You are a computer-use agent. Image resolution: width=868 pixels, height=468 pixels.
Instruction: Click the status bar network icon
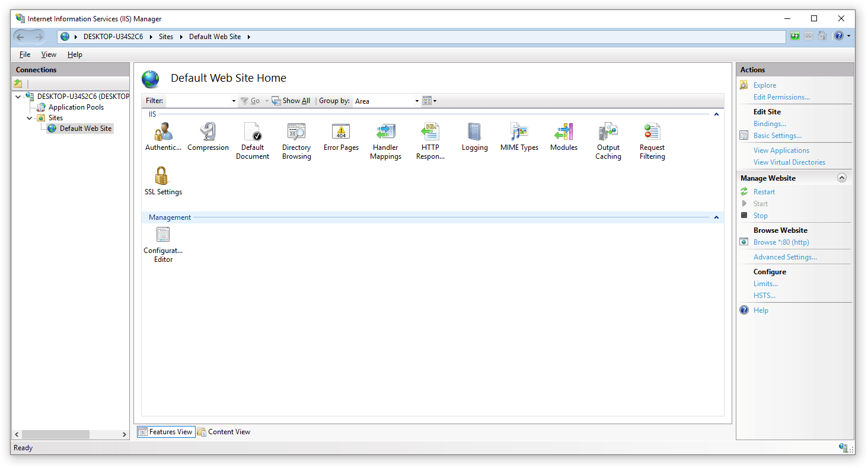point(843,448)
